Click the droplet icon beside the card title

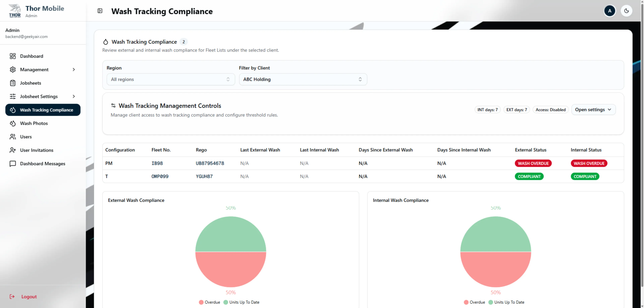[106, 42]
